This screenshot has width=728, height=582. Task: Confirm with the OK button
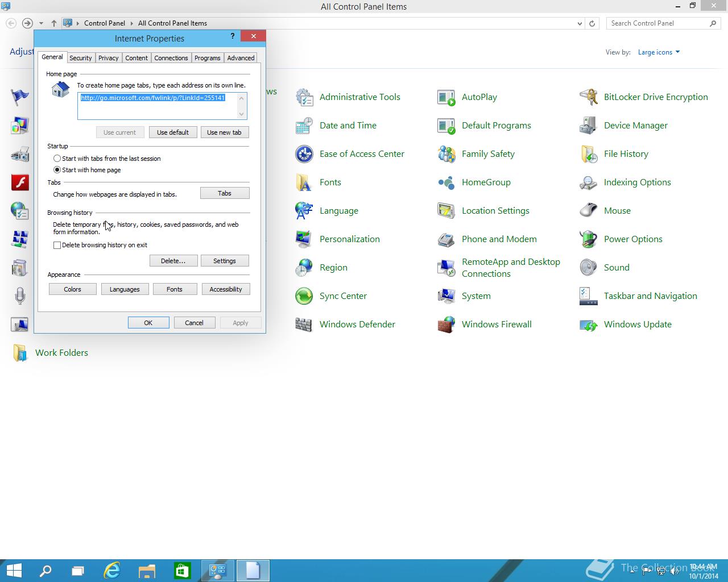(x=148, y=323)
